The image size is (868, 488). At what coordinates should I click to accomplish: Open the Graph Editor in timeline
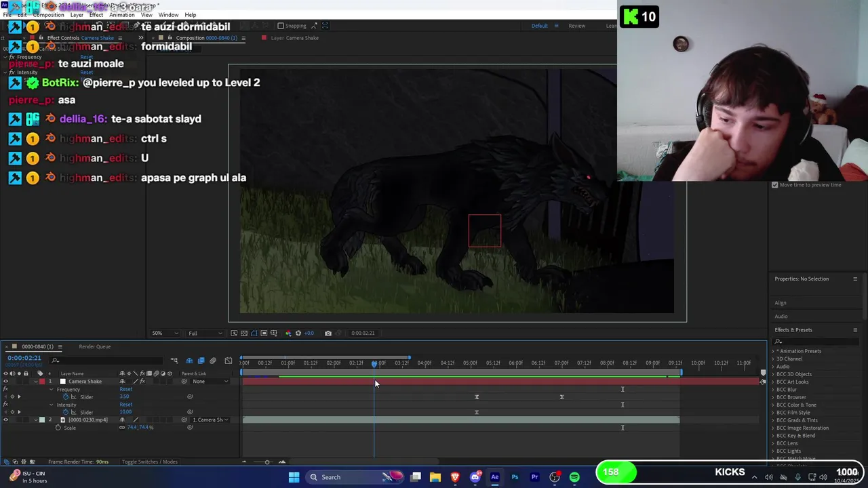coord(229,361)
